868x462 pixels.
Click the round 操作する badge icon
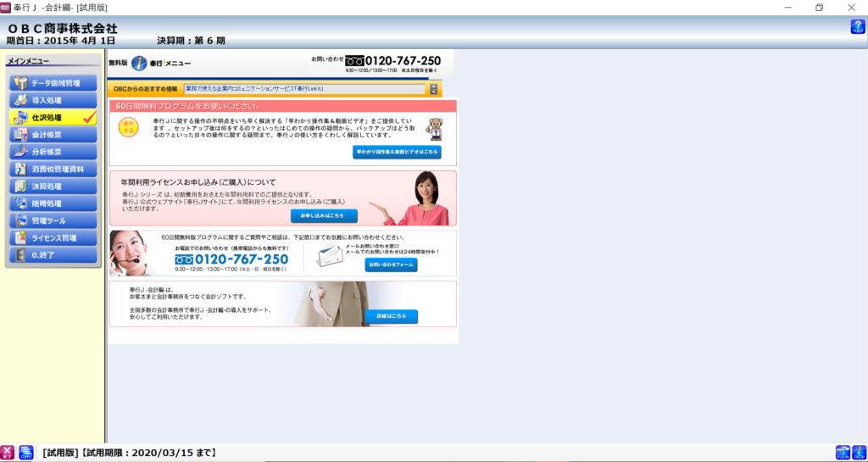coord(129,128)
